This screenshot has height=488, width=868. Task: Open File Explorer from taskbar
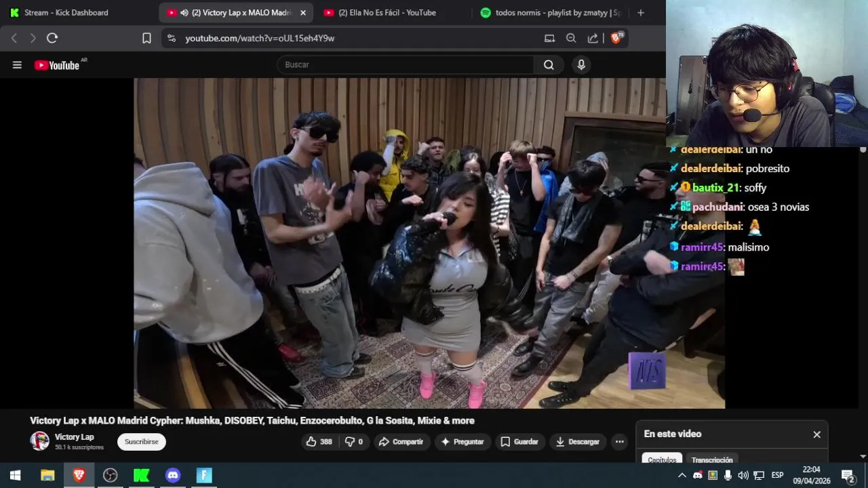pyautogui.click(x=47, y=475)
